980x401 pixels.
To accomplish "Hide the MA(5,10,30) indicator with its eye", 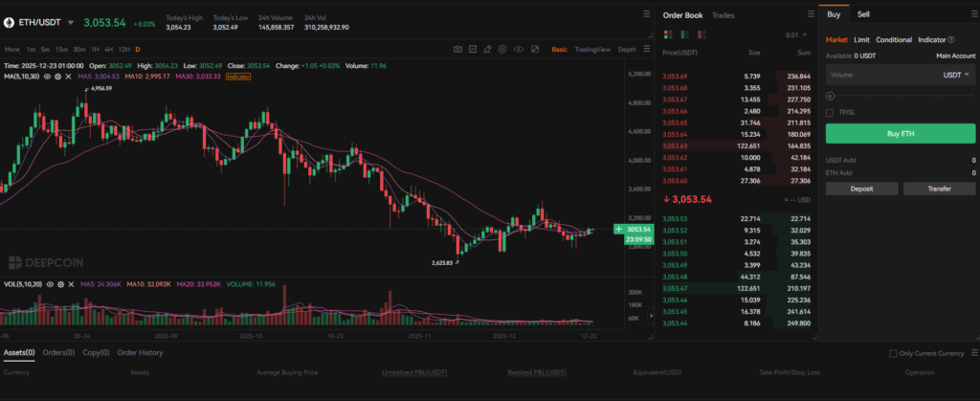I will point(47,77).
